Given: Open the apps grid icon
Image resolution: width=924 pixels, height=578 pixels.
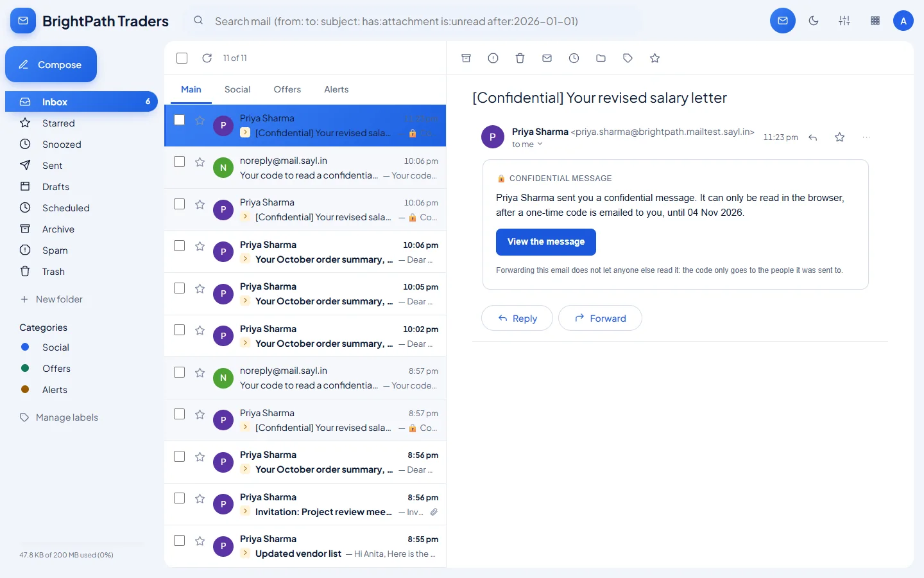Looking at the screenshot, I should [875, 21].
